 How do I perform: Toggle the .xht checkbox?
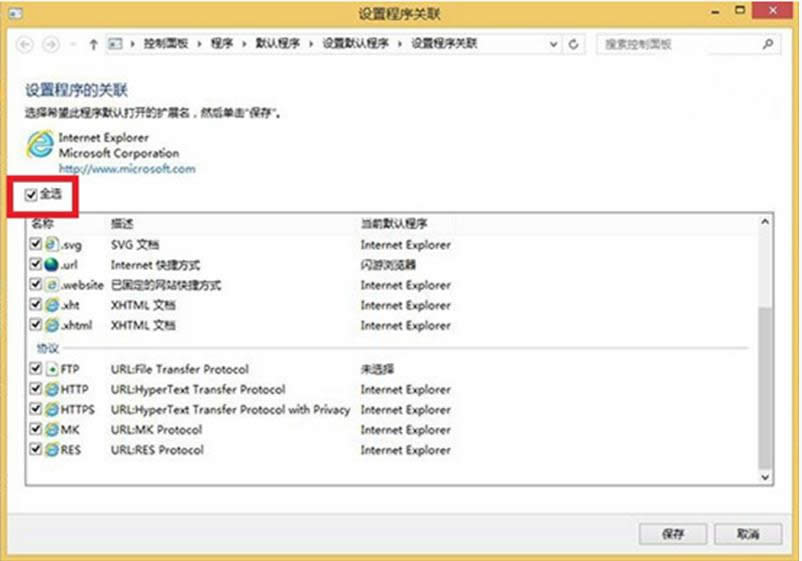pyautogui.click(x=35, y=304)
